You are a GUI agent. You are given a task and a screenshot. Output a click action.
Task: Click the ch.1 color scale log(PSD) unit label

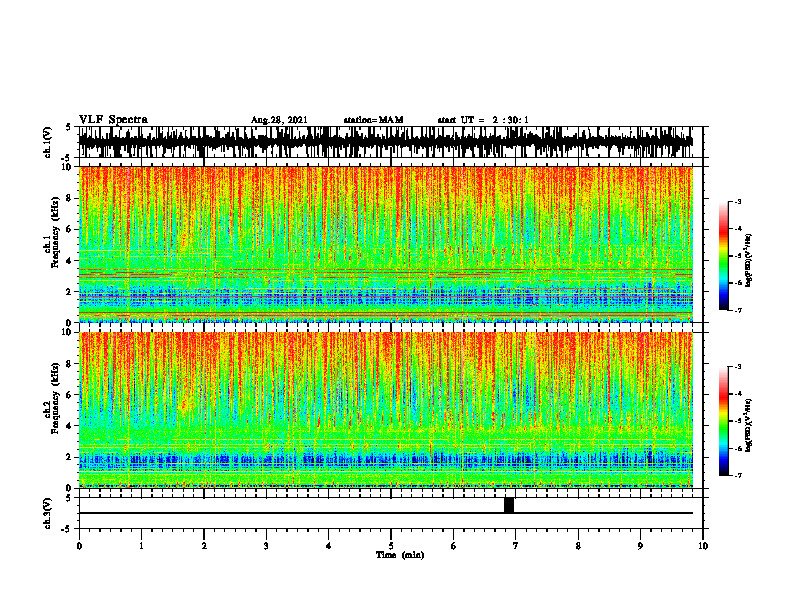[749, 261]
